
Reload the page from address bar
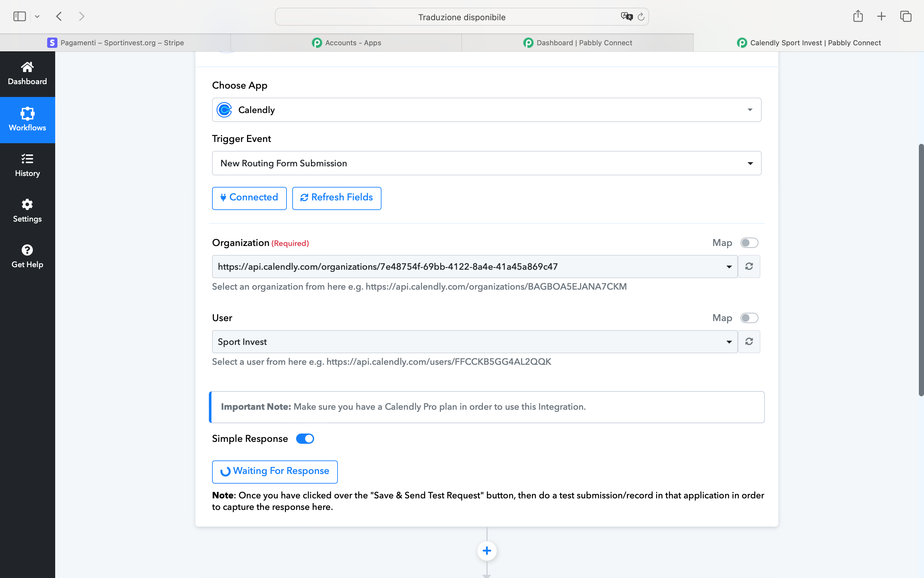click(x=641, y=16)
